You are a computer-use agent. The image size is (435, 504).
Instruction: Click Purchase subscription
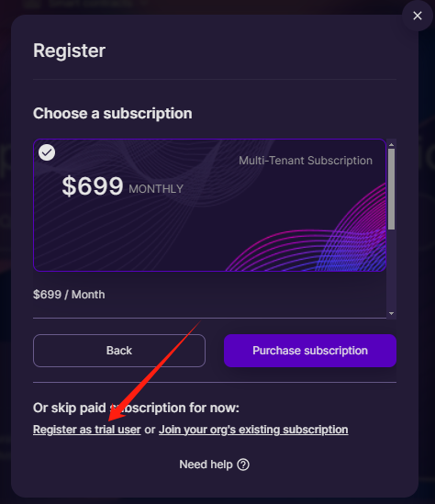tap(310, 351)
